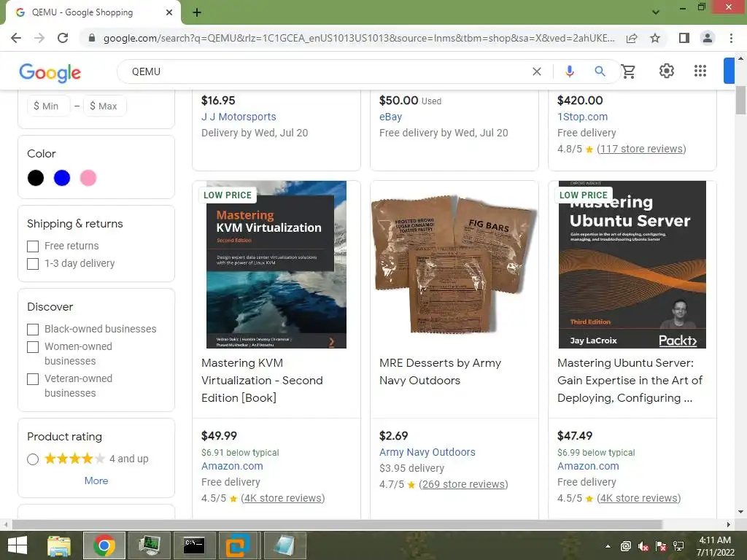Screen dimensions: 747x560
Task: Click the horizontal scrollbar at bottom
Action: (x=337, y=525)
